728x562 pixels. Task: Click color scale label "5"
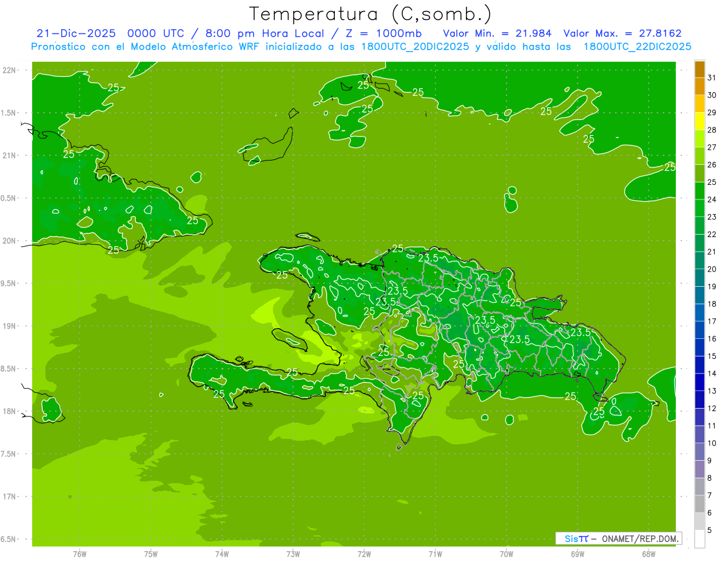coord(709,530)
